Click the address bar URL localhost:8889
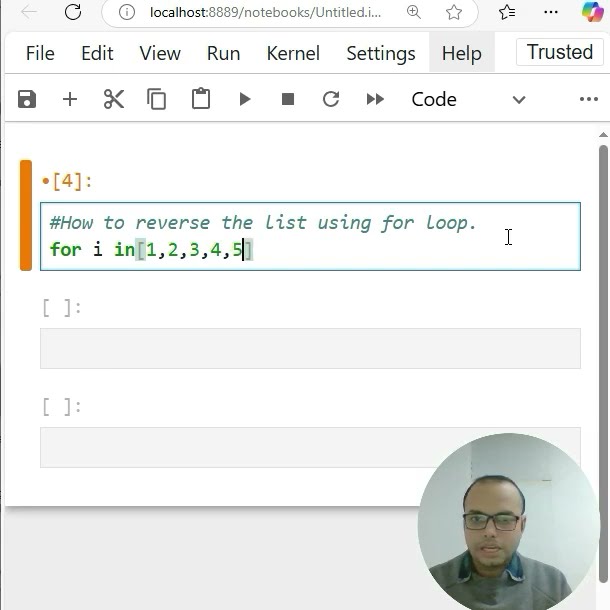Viewport: 610px width, 610px height. pyautogui.click(x=265, y=12)
